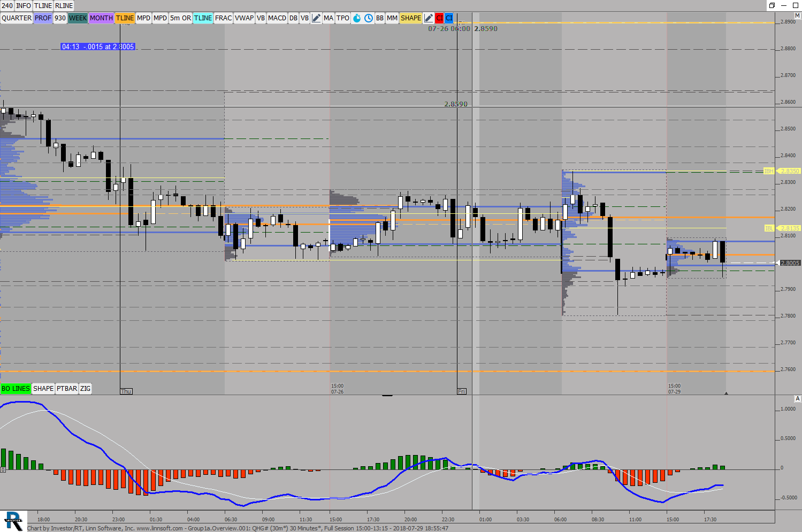Open the 240 periodicity selector
This screenshot has height=532, width=802.
[7, 6]
